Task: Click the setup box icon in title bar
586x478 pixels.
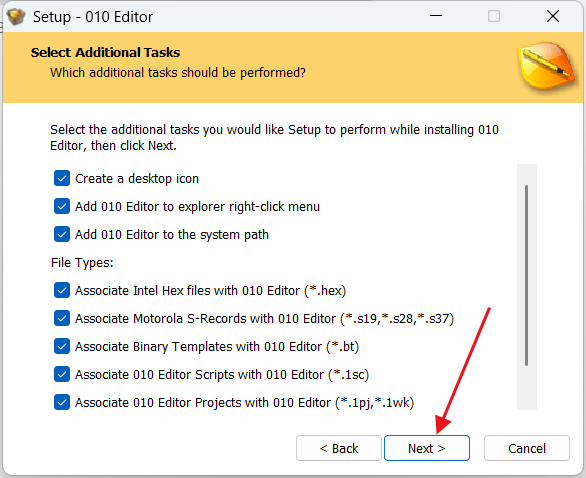Action: click(16, 17)
